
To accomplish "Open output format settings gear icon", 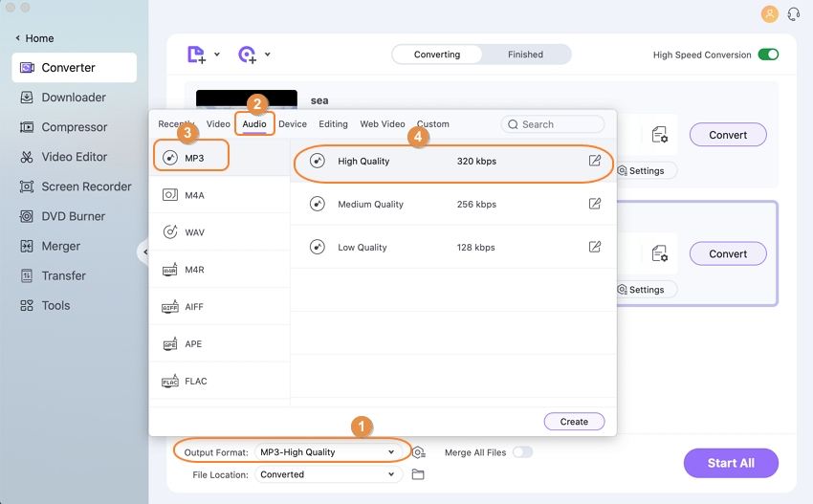I will coord(419,452).
